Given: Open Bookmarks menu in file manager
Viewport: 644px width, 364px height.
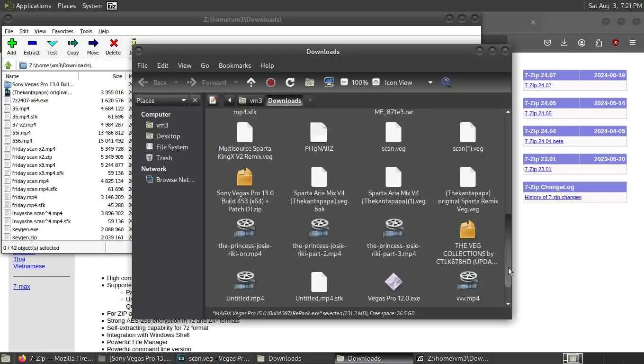Looking at the screenshot, I should pos(234,65).
